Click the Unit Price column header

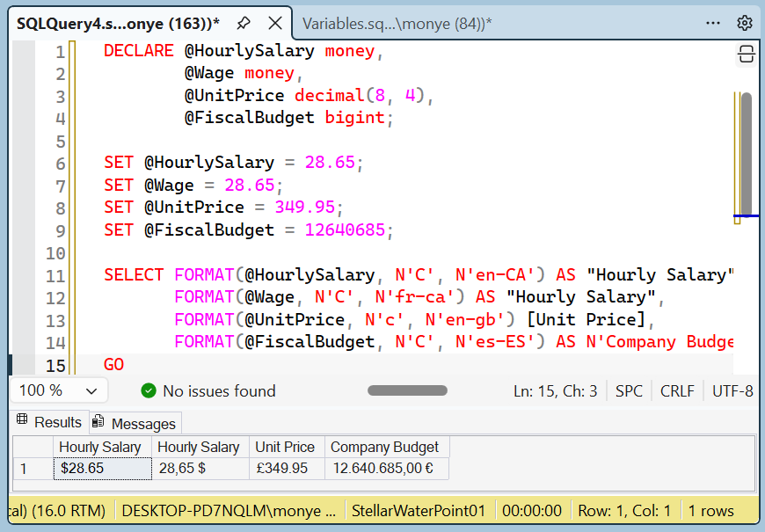click(x=287, y=447)
